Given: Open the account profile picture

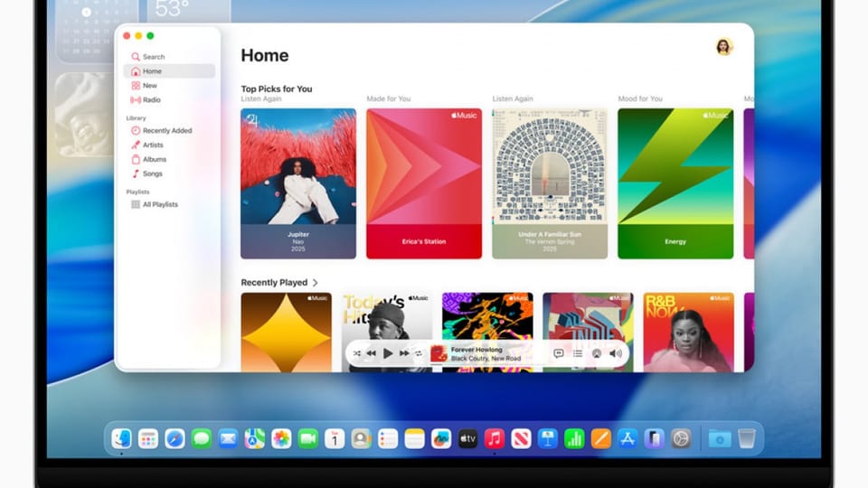Looking at the screenshot, I should coord(724,47).
